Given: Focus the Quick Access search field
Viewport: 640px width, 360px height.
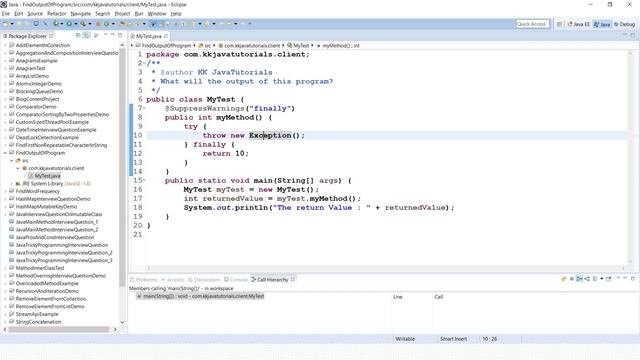Looking at the screenshot, I should pyautogui.click(x=532, y=24).
